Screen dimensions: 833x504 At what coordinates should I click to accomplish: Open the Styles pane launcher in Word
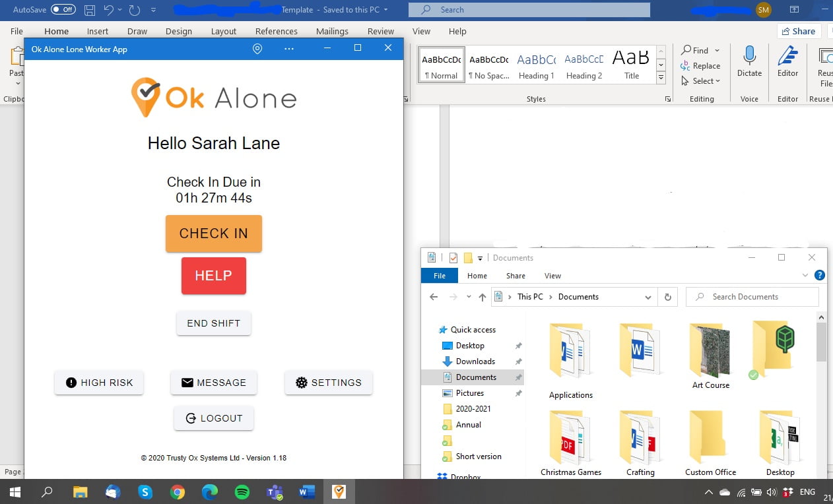(x=668, y=99)
